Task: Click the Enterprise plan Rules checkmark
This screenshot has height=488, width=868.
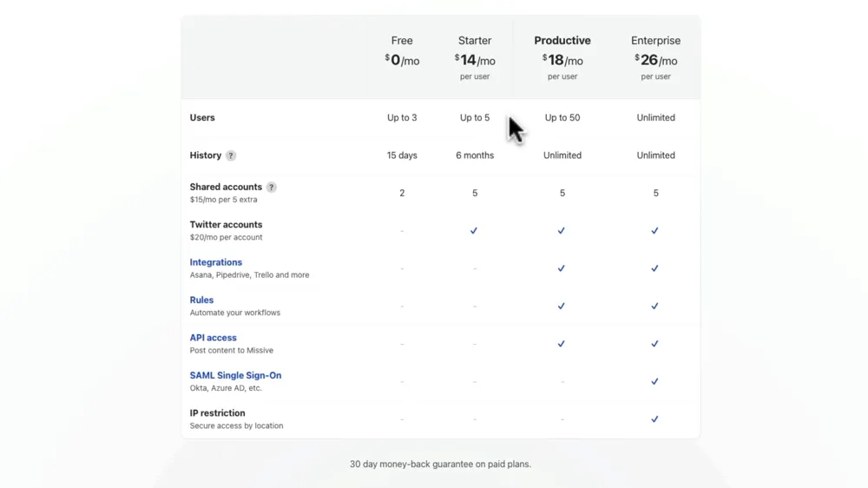Action: pyautogui.click(x=654, y=306)
